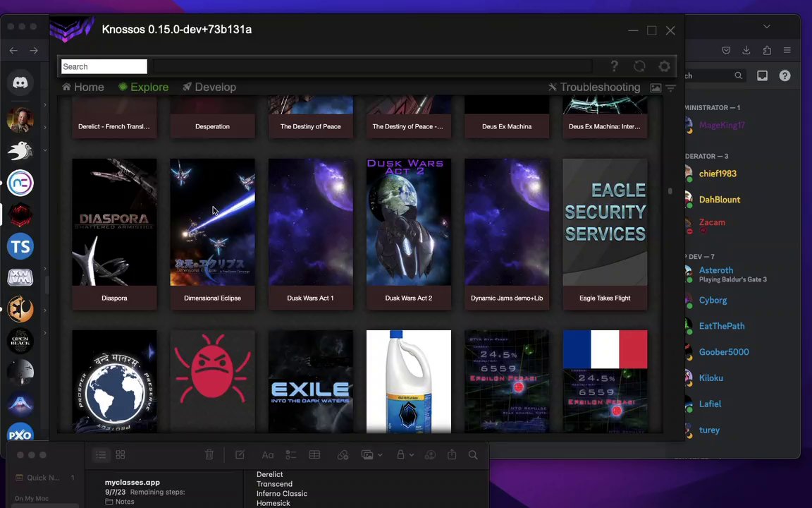Open the TS server icon in Discord
Image resolution: width=812 pixels, height=508 pixels.
[20, 246]
